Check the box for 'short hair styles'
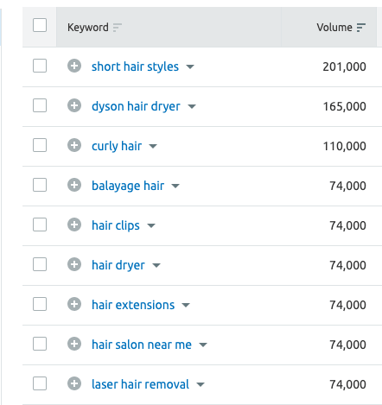The width and height of the screenshot is (382, 405). pos(40,66)
